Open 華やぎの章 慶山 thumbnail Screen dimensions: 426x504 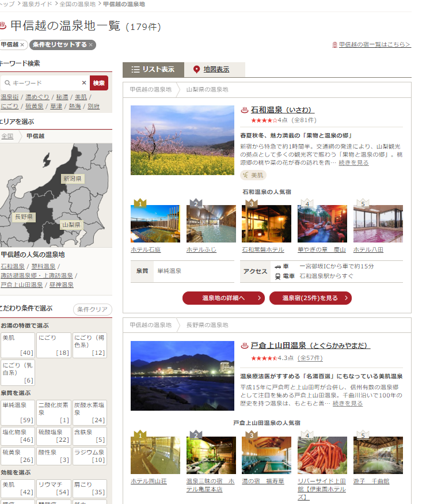322,223
